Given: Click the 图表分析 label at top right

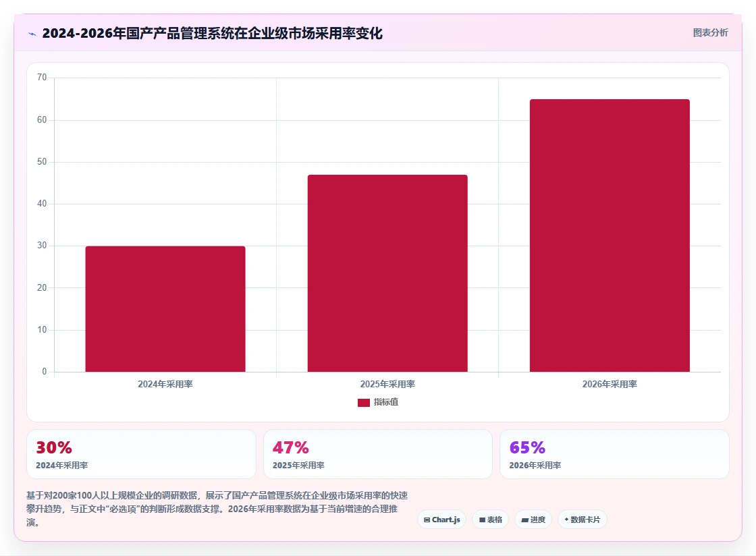Looking at the screenshot, I should click(x=710, y=33).
